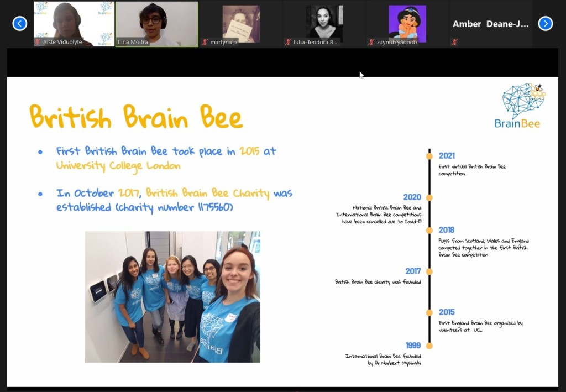The height and width of the screenshot is (392, 566).
Task: Select zaynub yaqoob's cartoon avatar picture
Action: tap(407, 23)
